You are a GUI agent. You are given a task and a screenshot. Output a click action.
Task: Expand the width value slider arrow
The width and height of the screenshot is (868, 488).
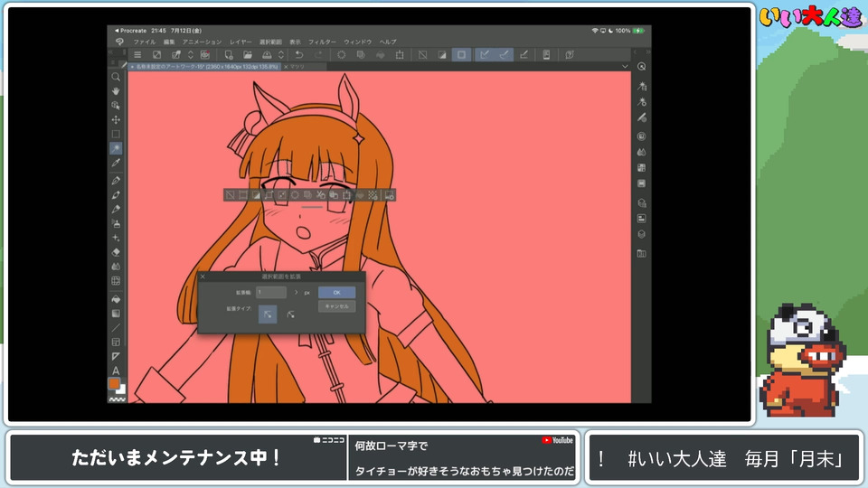pos(296,292)
